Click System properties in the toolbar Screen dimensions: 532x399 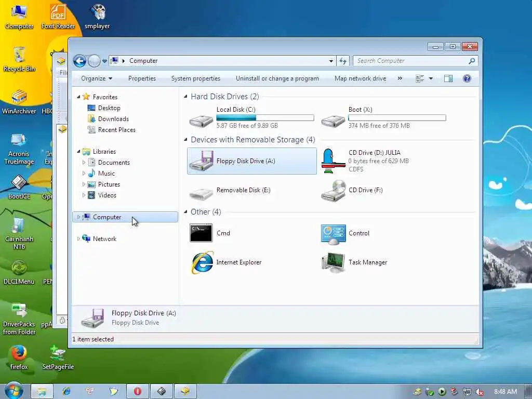pyautogui.click(x=195, y=78)
